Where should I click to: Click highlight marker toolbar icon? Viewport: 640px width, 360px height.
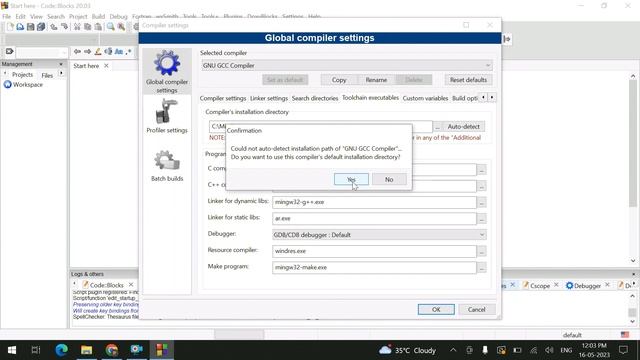98,52
